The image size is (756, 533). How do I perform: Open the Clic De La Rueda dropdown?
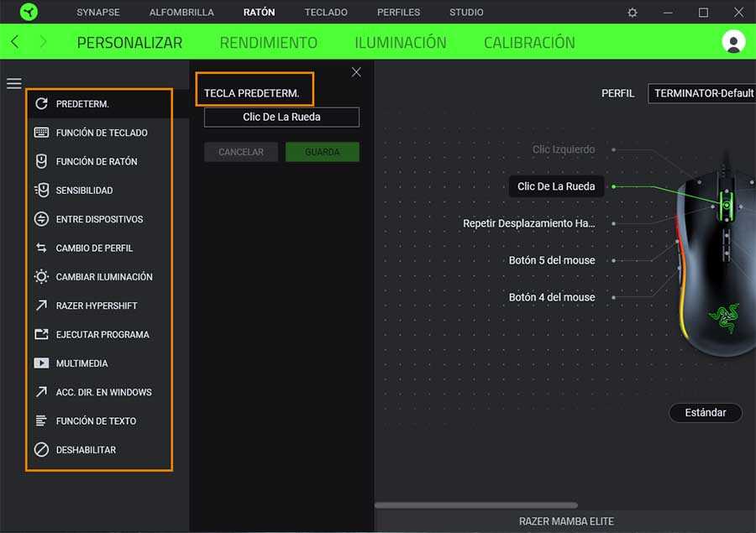pos(281,117)
